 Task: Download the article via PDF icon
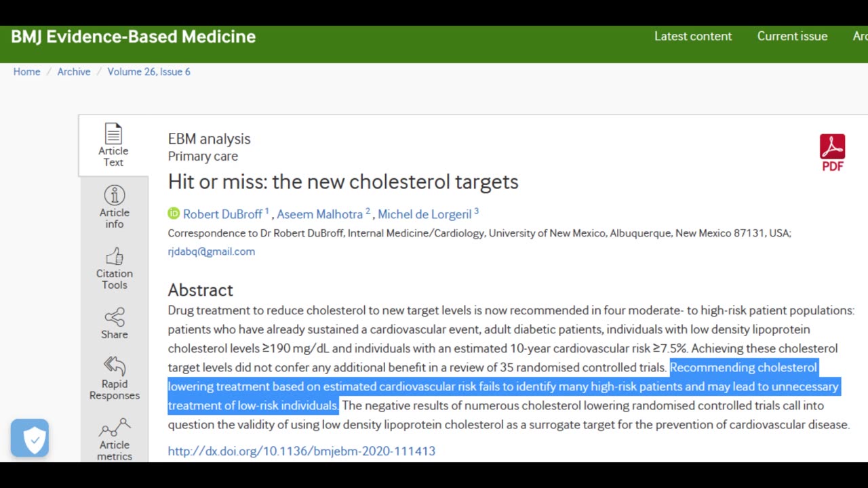(x=832, y=152)
